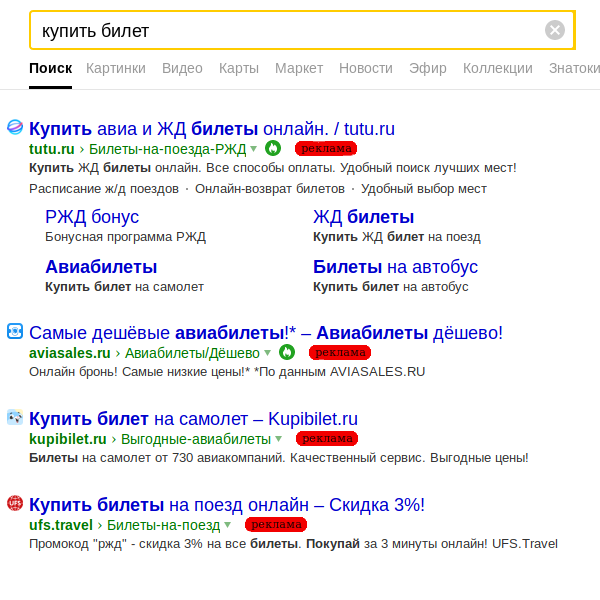Click green flame icon beside tutu.ru
The image size is (600, 600).
[273, 148]
